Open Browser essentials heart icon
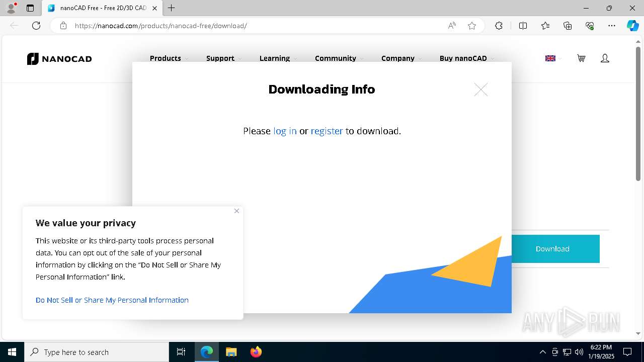The height and width of the screenshot is (362, 644). (x=590, y=26)
